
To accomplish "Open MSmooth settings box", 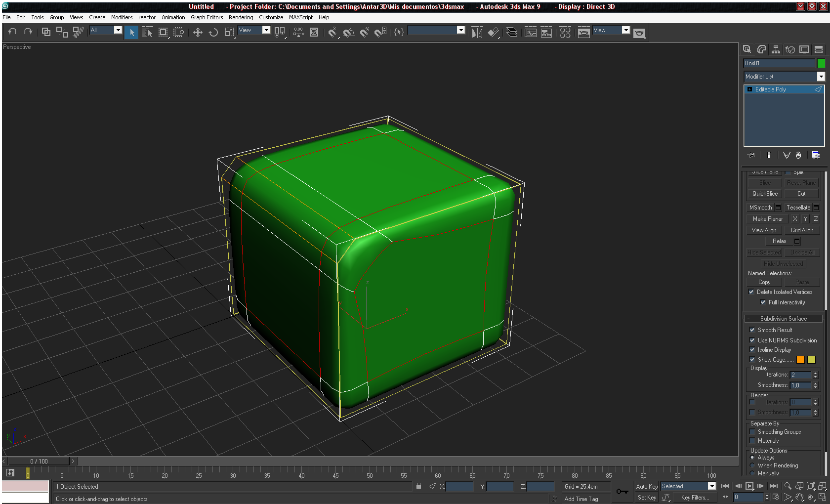I will (x=778, y=208).
